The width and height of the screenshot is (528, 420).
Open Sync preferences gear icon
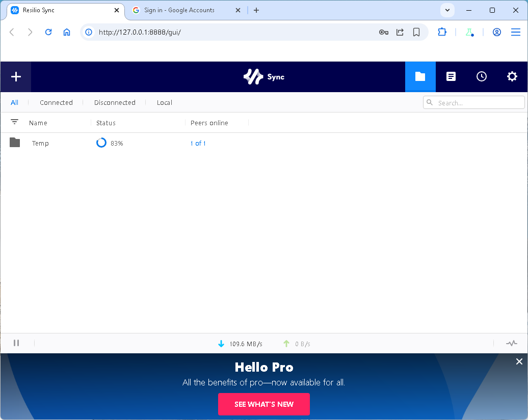512,77
